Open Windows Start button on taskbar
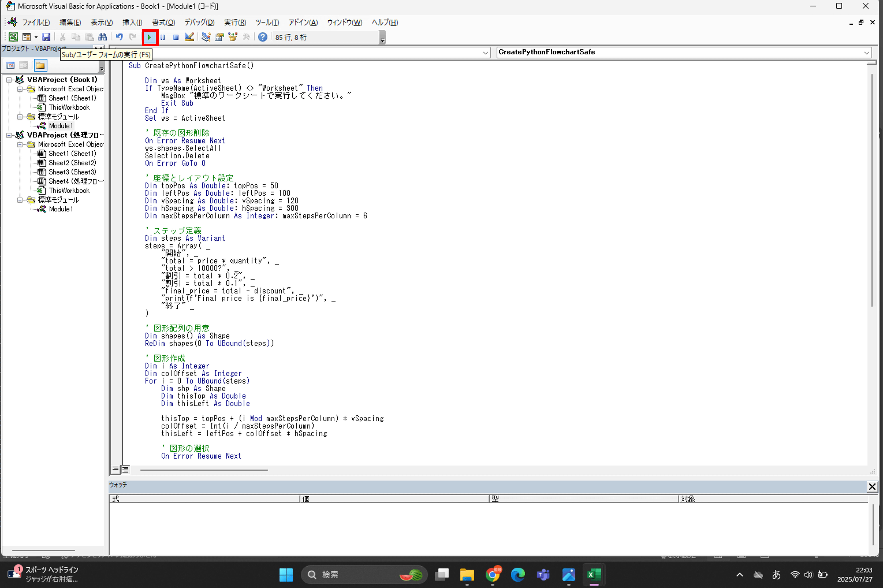The image size is (883, 588). pyautogui.click(x=286, y=575)
